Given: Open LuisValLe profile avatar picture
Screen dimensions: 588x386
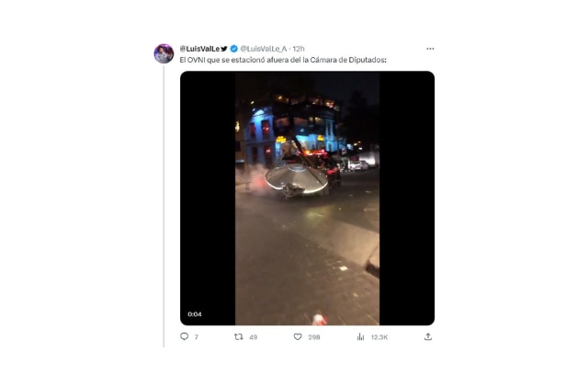Looking at the screenshot, I should (x=164, y=53).
